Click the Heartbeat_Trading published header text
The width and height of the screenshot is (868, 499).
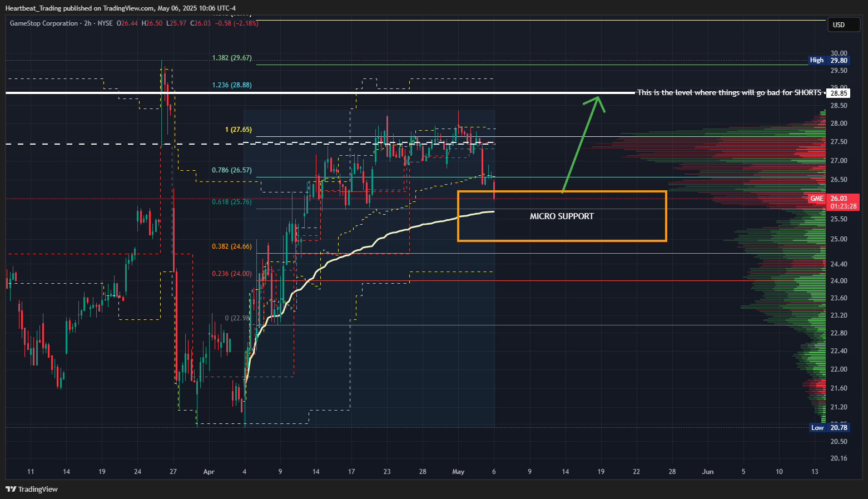point(120,8)
